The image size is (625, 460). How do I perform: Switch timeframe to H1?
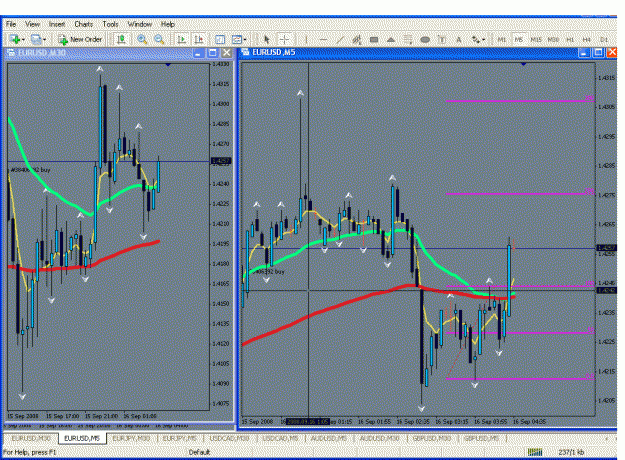pos(570,39)
